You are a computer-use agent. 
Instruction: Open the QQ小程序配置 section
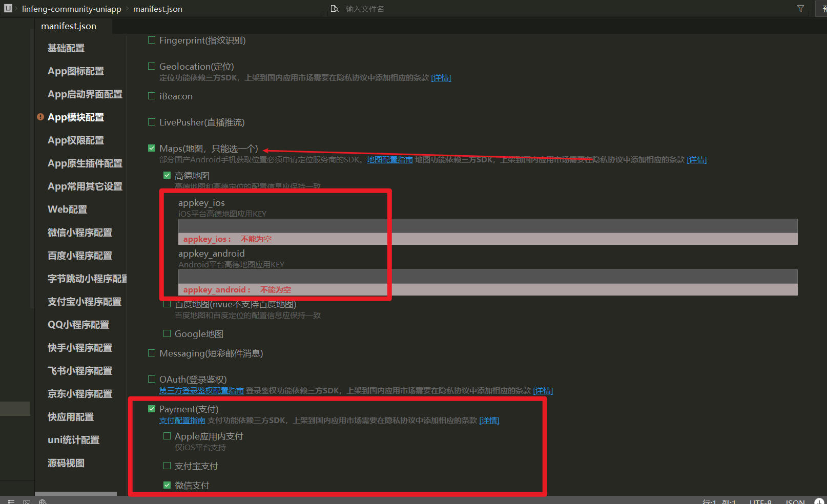click(x=78, y=325)
